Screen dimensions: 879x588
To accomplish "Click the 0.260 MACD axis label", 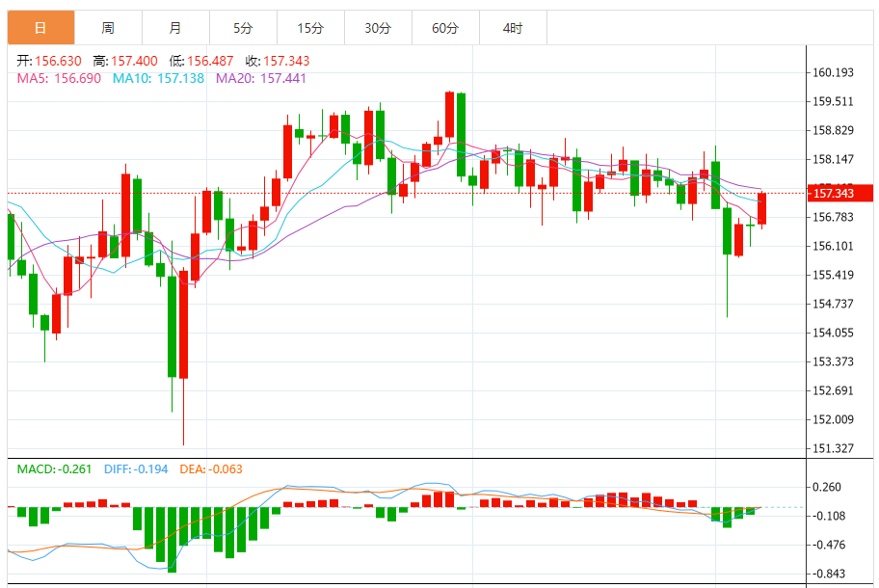I will point(827,487).
